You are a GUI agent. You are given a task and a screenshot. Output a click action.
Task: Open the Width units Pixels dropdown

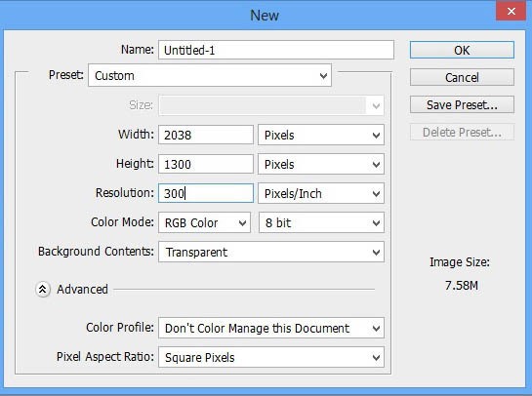pos(321,135)
